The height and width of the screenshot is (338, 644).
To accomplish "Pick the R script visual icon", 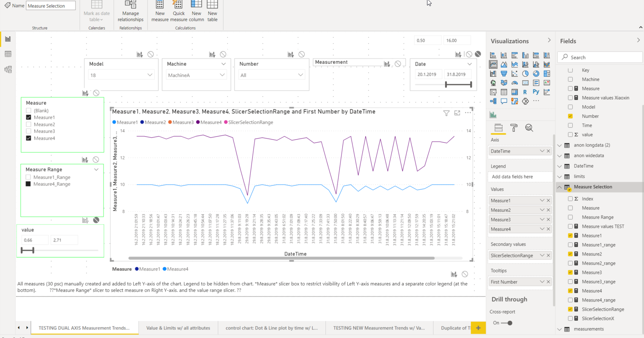I will 525,92.
